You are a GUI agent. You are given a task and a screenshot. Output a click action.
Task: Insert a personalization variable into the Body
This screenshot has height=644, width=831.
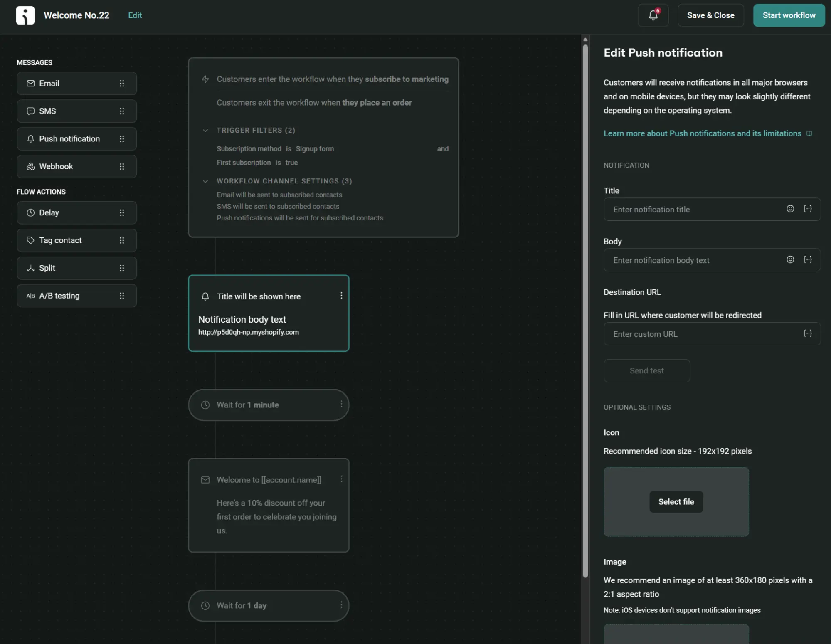click(x=807, y=259)
